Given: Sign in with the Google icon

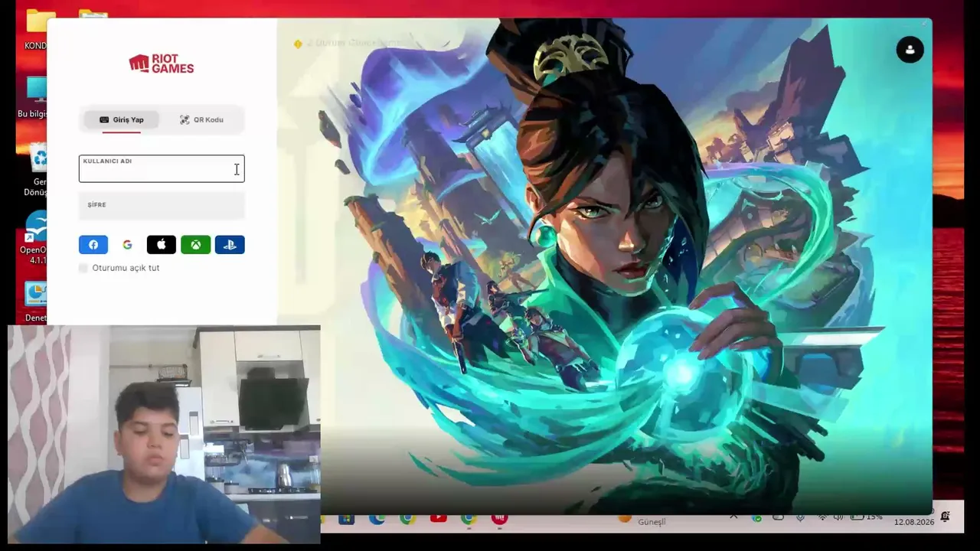Looking at the screenshot, I should coord(127,245).
